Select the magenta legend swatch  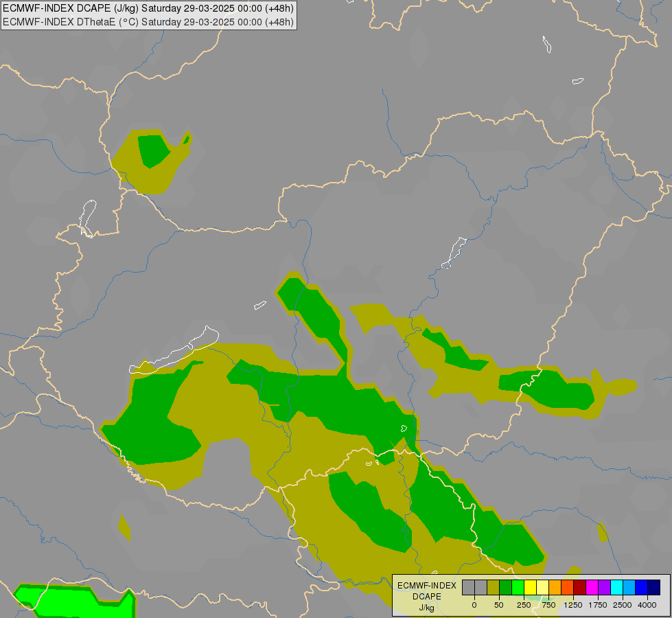click(592, 587)
